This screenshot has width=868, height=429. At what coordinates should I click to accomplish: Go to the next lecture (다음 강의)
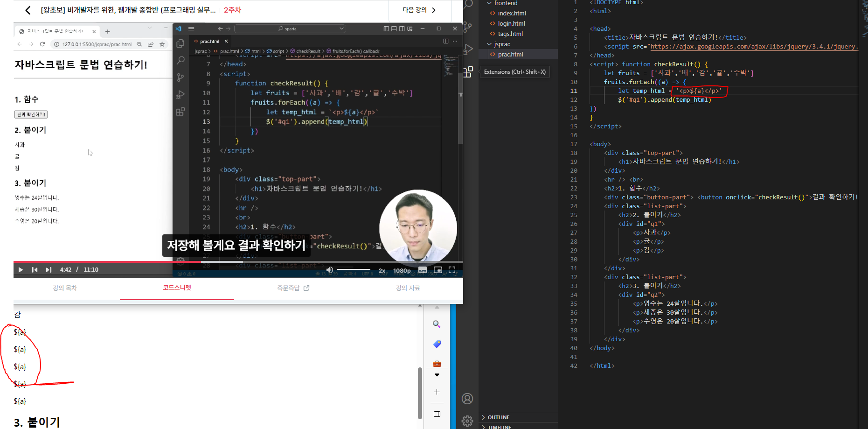(419, 10)
